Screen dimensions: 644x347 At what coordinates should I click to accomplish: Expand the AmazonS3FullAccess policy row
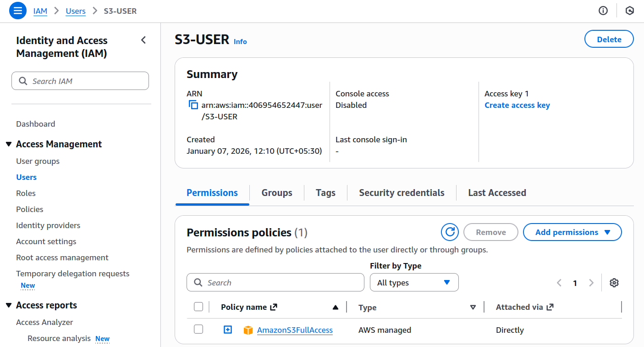228,330
